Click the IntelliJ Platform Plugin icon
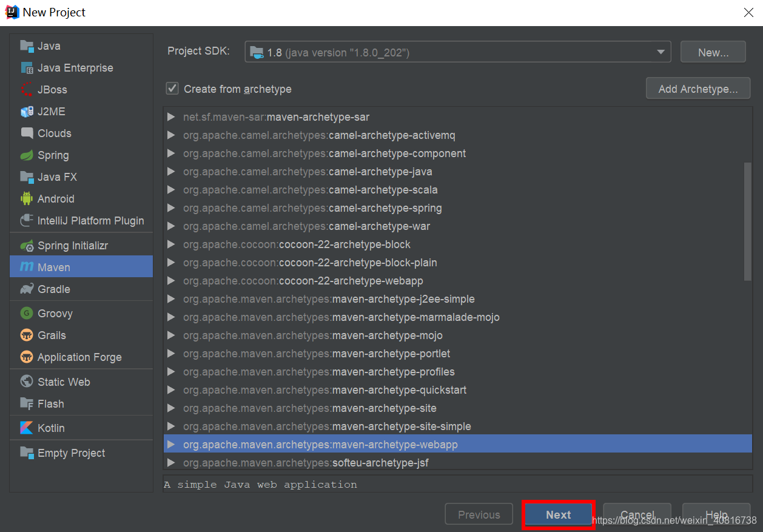The image size is (763, 532). (x=27, y=221)
